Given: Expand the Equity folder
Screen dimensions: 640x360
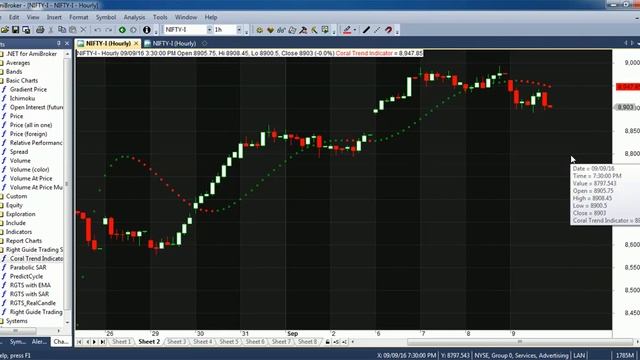Looking at the screenshot, I should (x=14, y=205).
